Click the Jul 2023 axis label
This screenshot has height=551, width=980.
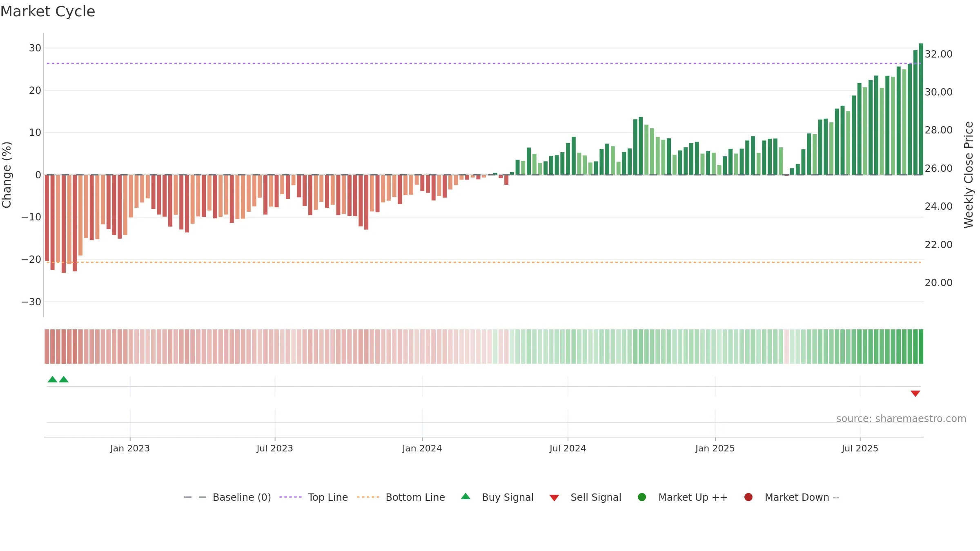click(x=275, y=448)
